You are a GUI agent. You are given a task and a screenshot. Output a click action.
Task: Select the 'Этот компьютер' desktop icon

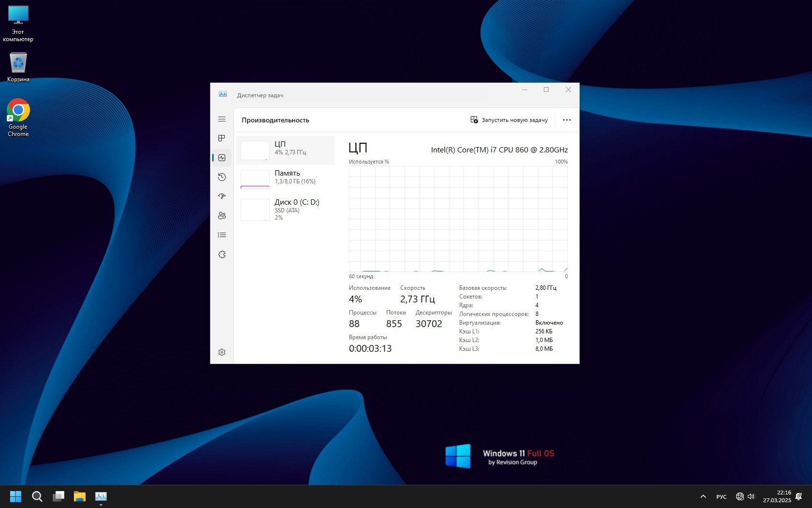[18, 24]
